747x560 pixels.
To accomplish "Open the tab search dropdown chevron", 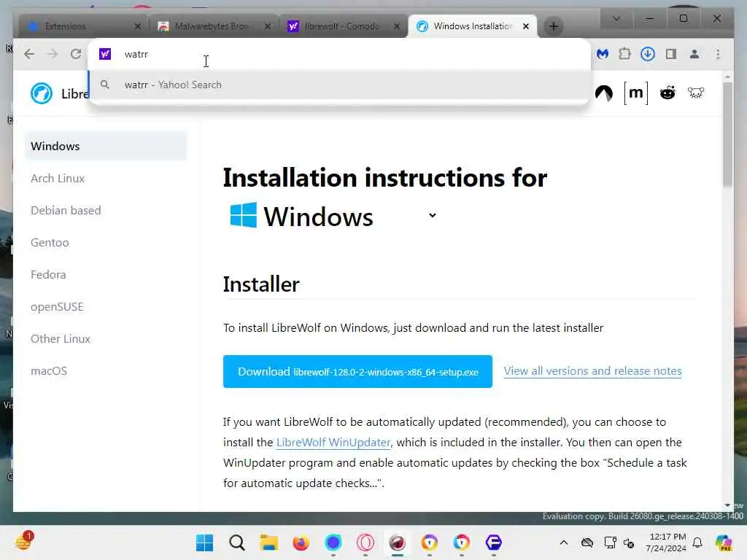I will click(x=616, y=18).
